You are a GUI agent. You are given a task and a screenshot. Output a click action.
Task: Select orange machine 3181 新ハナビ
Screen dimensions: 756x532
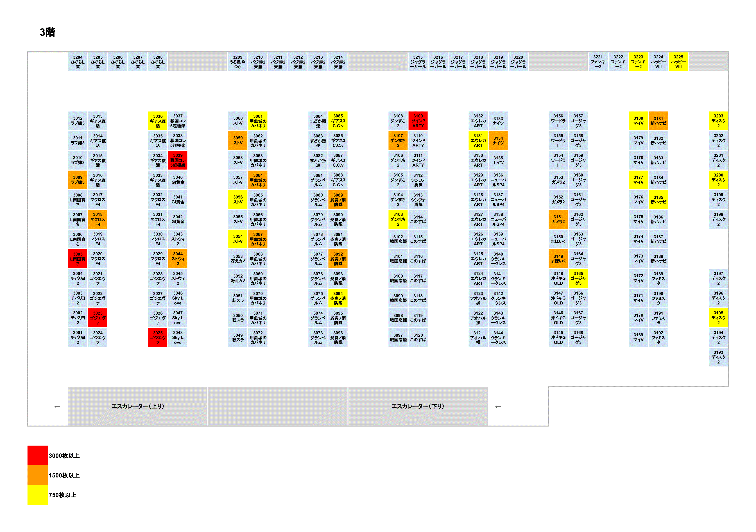point(658,121)
